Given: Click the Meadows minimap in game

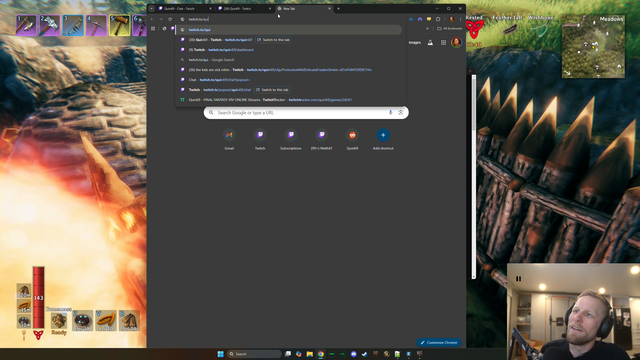Looking at the screenshot, I should 593,46.
